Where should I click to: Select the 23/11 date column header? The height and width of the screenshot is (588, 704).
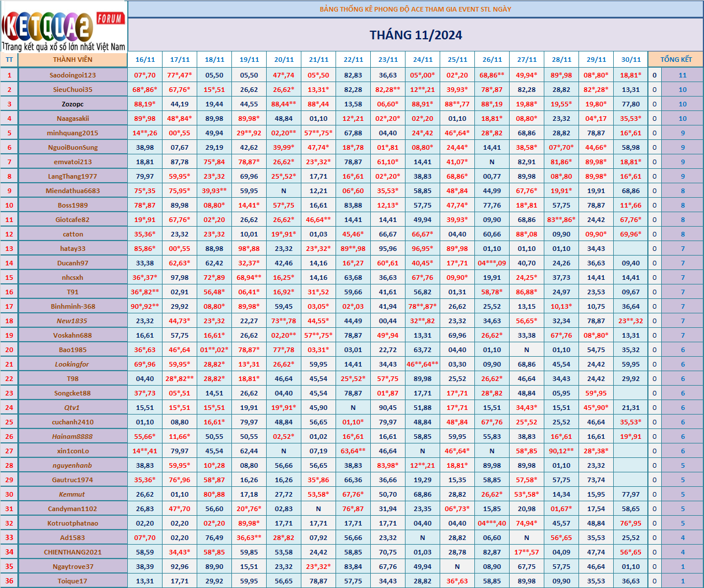pyautogui.click(x=388, y=60)
